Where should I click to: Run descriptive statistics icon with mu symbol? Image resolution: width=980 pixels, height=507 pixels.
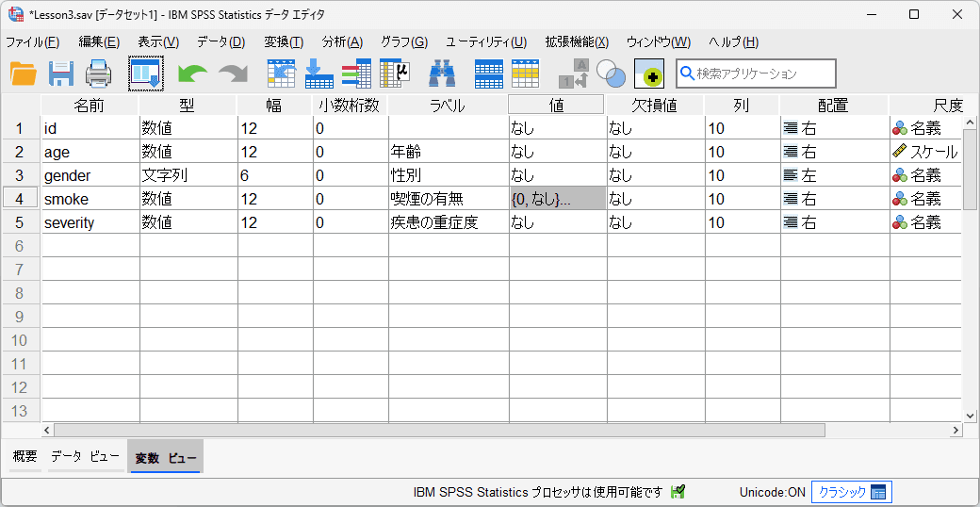395,74
